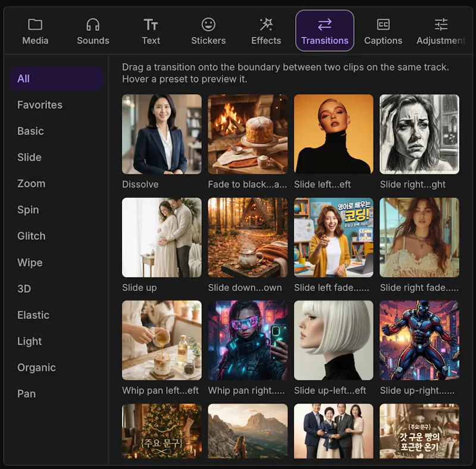This screenshot has height=469, width=476.
Task: Click the "Slide right...ght" label
Action: [x=413, y=185]
